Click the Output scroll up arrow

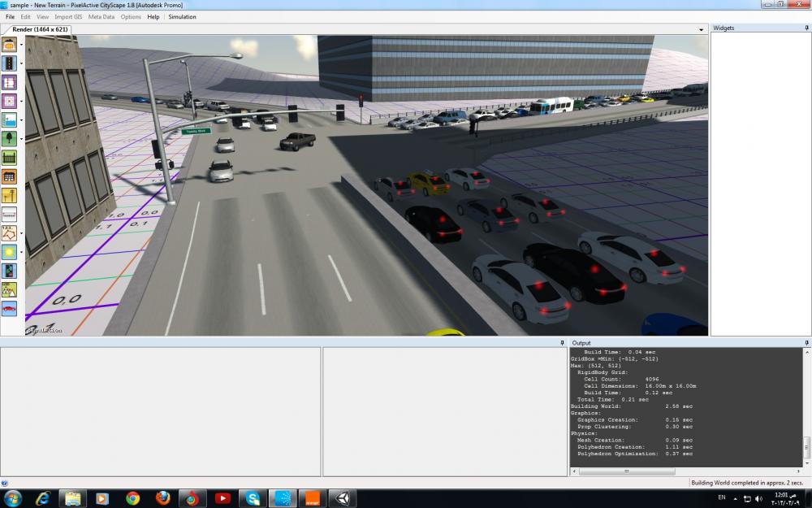pyautogui.click(x=806, y=352)
